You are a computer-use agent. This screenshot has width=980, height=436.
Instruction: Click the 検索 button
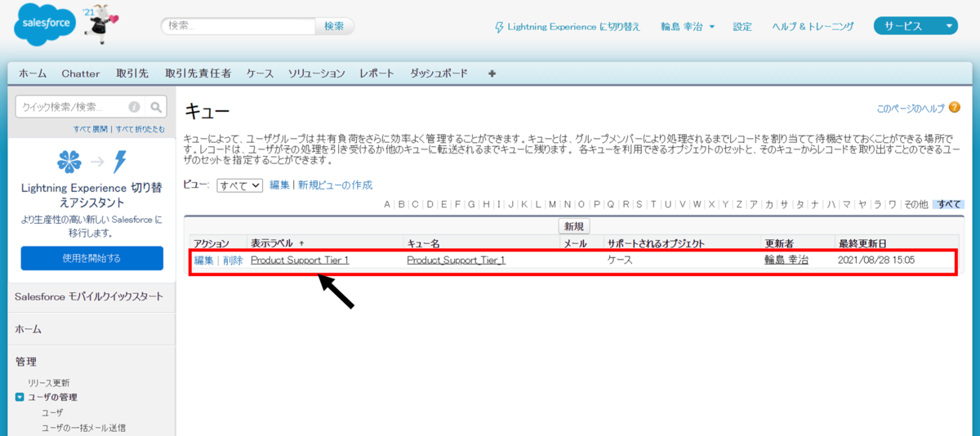pyautogui.click(x=335, y=26)
